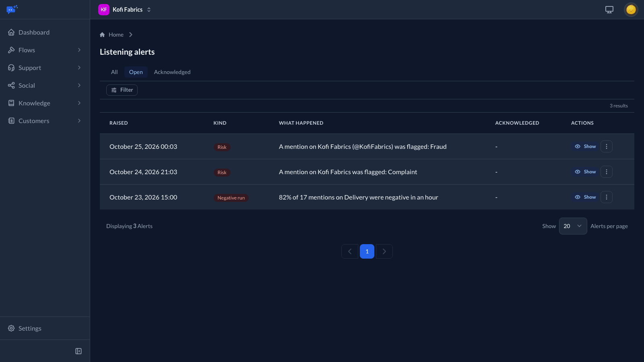
Task: Click the Support headset icon
Action: click(x=11, y=68)
